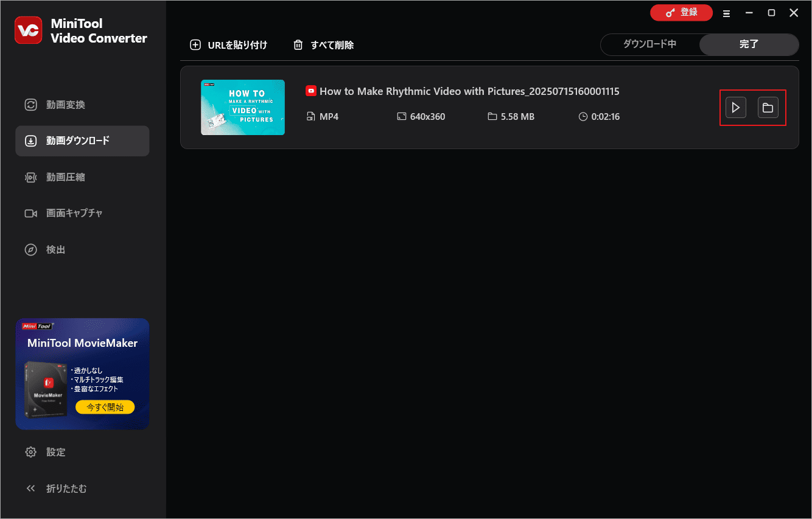Minimize the Video Converter window

pos(749,13)
